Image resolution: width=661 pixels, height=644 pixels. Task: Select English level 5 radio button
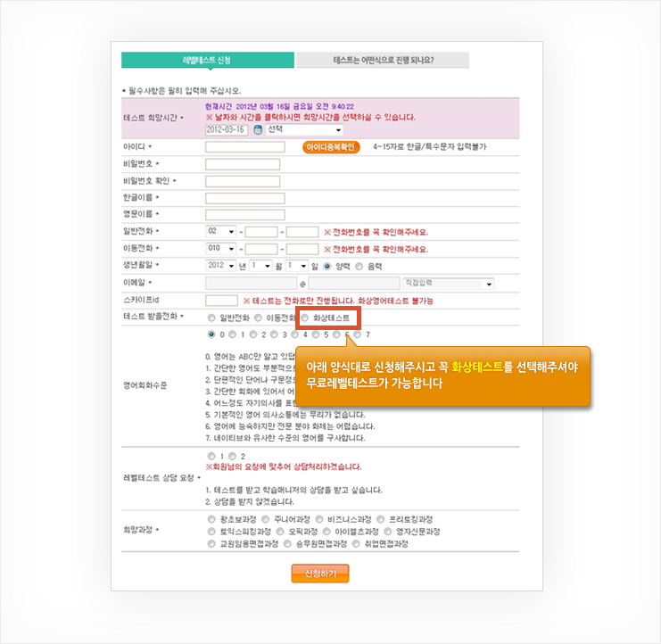315,334
